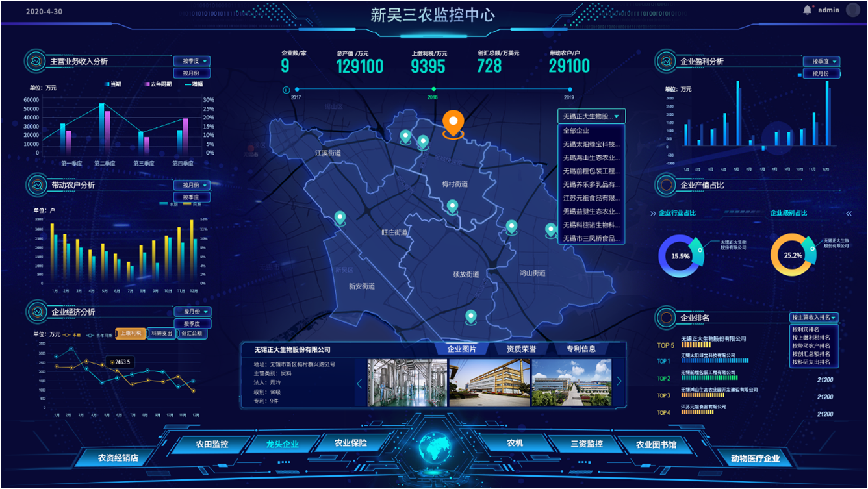This screenshot has width=868, height=489.
Task: Toggle the 上缴利税 chart series button
Action: (x=131, y=333)
